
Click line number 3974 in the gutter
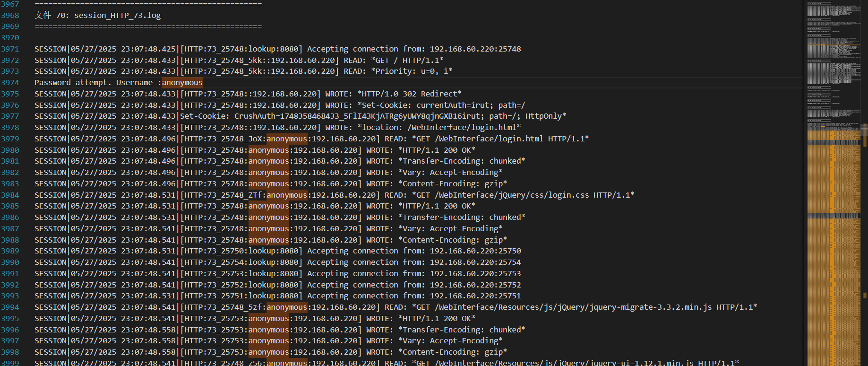click(10, 83)
